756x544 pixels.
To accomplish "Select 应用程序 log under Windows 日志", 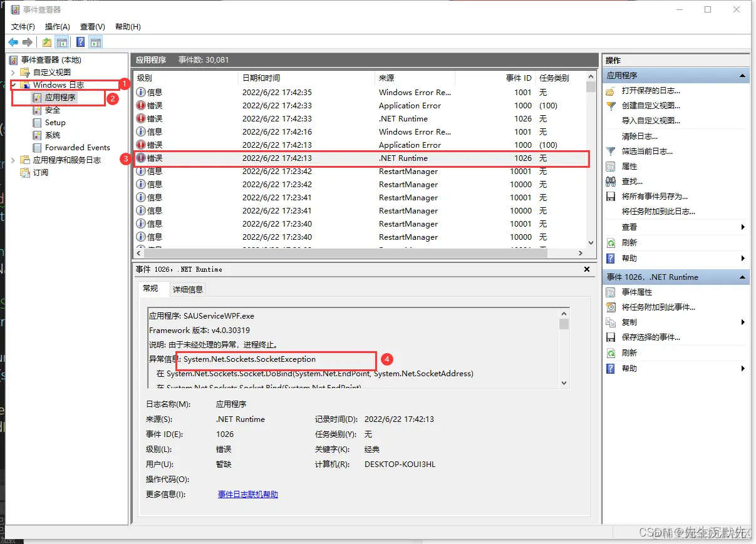I will [x=60, y=98].
